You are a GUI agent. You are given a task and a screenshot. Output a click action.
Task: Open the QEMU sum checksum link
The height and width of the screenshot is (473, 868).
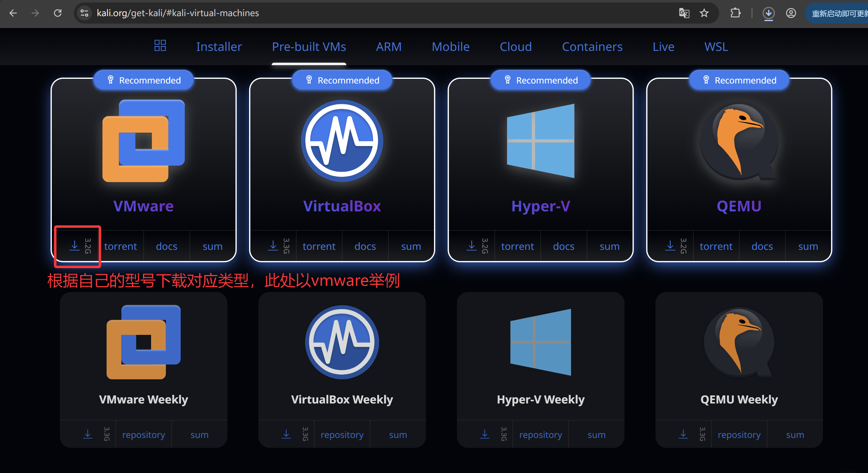point(808,246)
